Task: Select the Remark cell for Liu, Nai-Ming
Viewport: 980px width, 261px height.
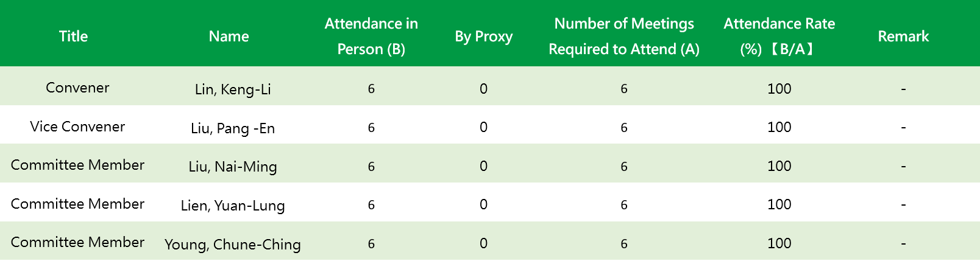Action: tap(903, 166)
